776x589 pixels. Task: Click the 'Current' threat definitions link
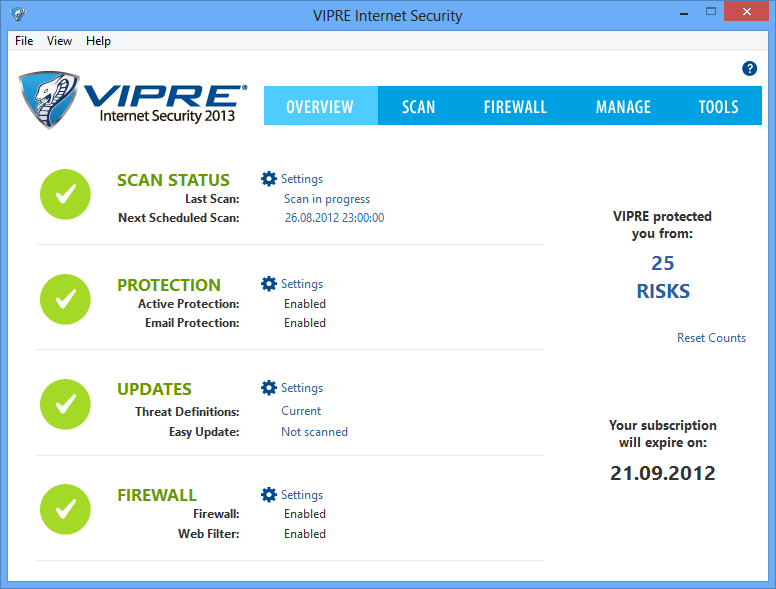(301, 411)
